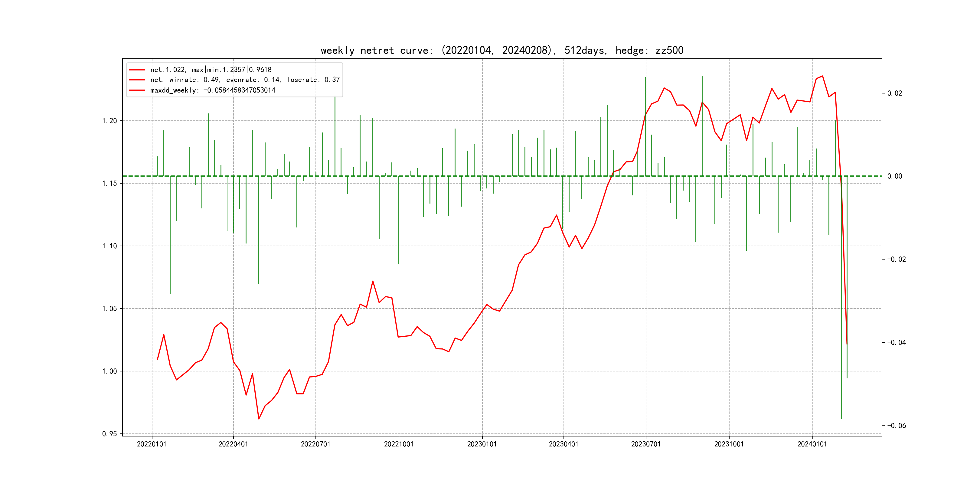980x490 pixels.
Task: Click the red line swatch beside maxdd_weekly
Action: (137, 90)
